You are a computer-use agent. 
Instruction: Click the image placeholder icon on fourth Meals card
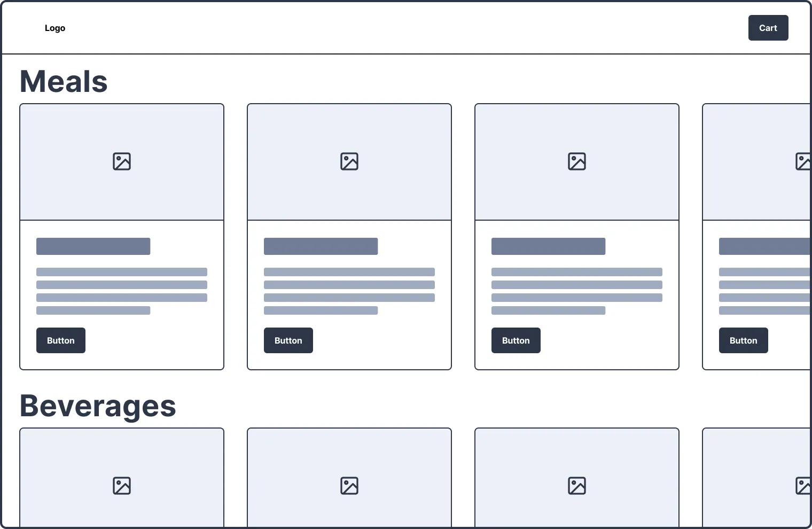tap(803, 161)
